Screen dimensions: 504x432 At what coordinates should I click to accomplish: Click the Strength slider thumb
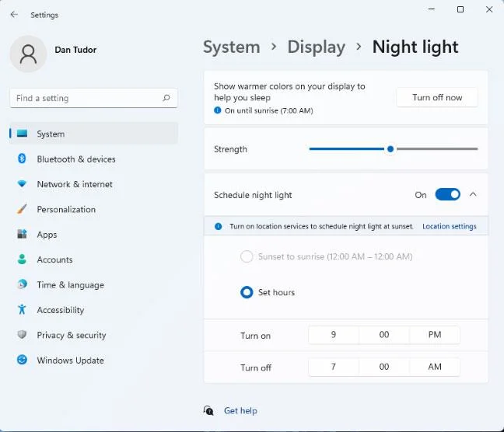tap(390, 149)
